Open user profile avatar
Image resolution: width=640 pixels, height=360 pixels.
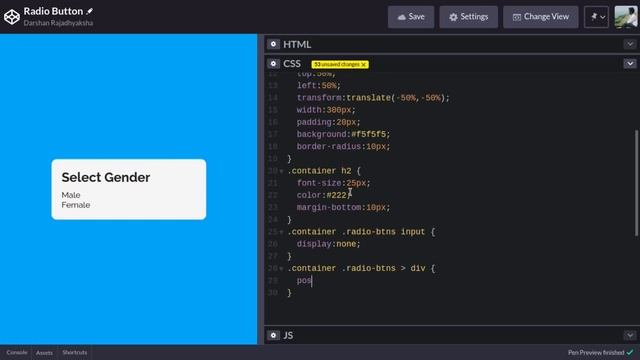click(626, 17)
